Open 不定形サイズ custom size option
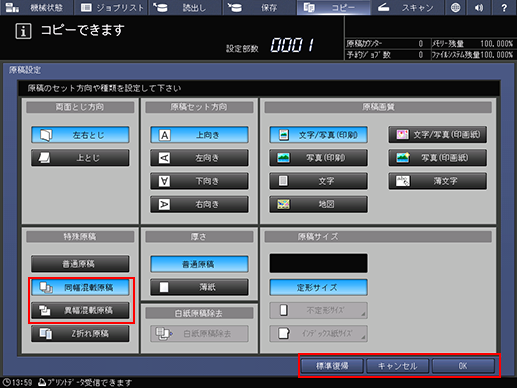517x388 pixels. (319, 310)
